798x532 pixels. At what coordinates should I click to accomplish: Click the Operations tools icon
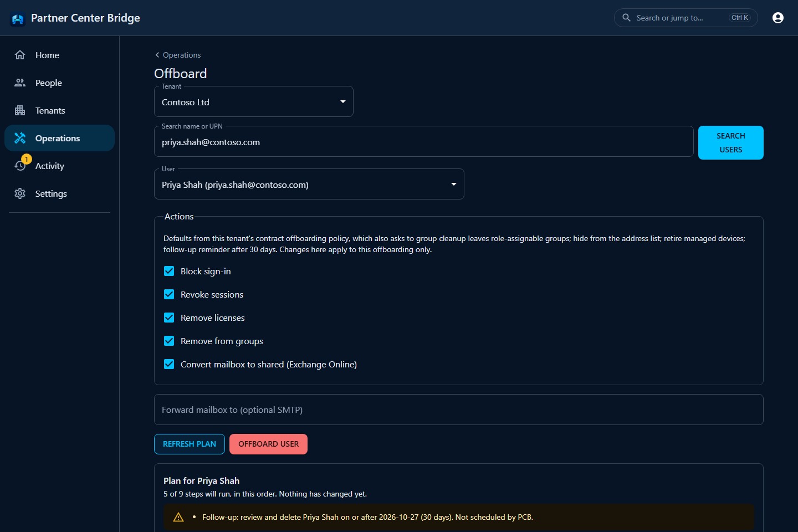pos(20,138)
